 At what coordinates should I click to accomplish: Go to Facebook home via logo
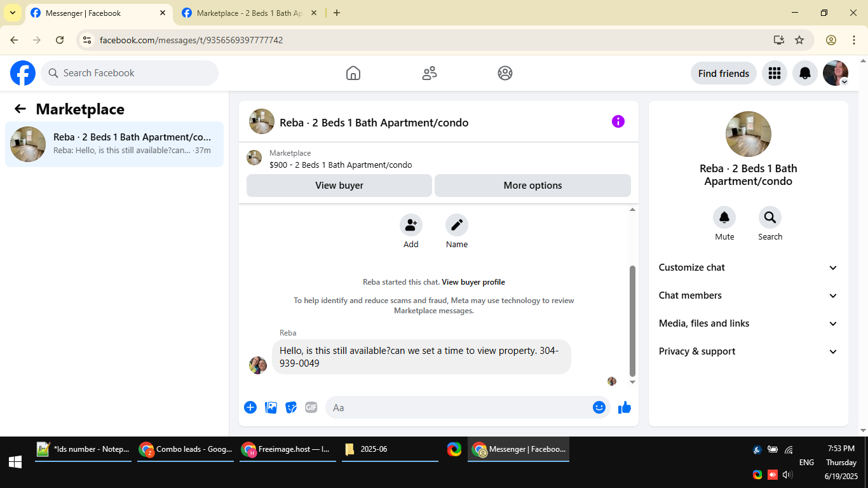click(23, 73)
